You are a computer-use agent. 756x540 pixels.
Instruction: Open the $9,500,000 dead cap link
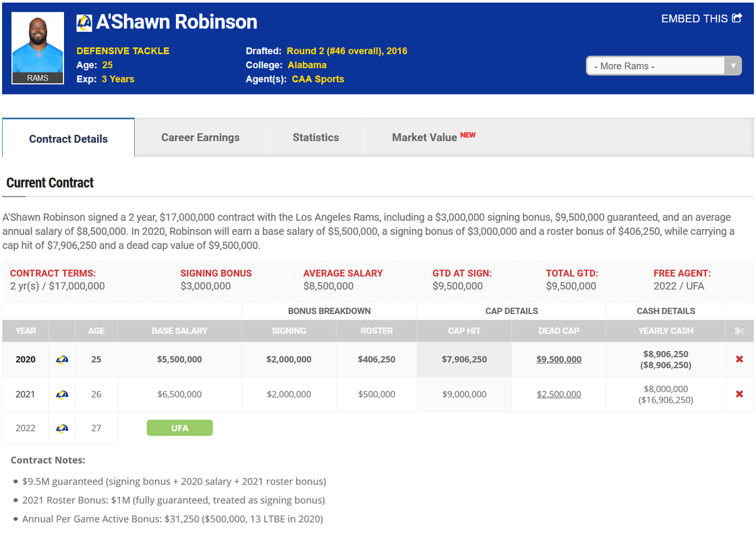[559, 360]
